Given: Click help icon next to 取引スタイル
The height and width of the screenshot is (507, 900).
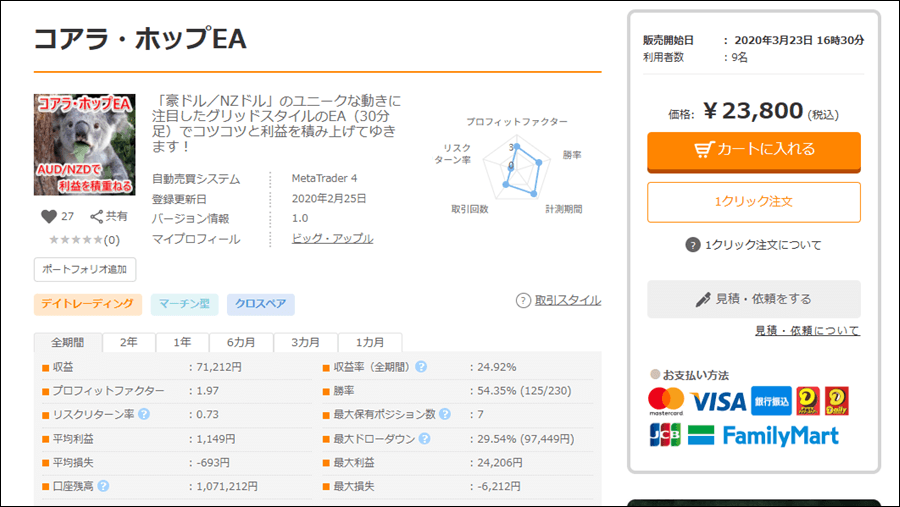Looking at the screenshot, I should (523, 300).
